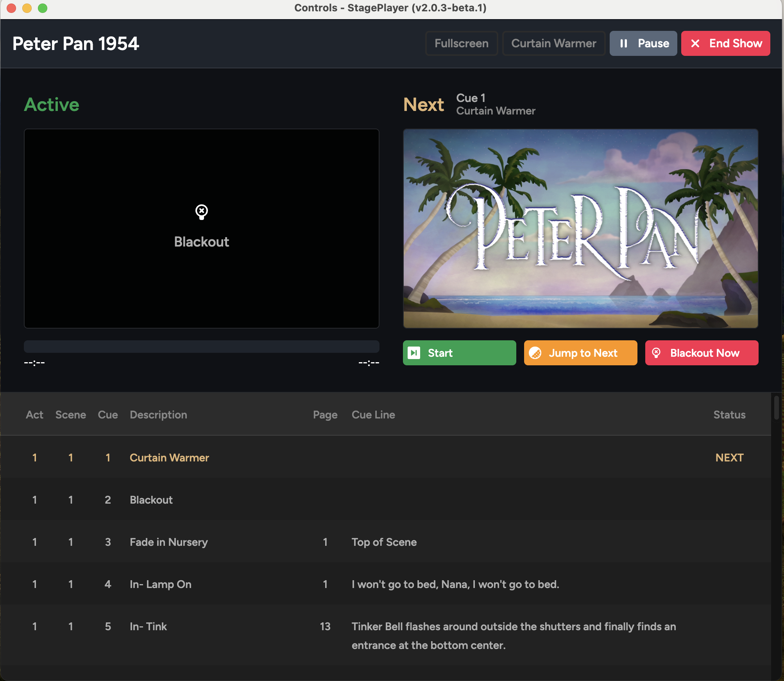Click the "I won't go to bed" cue line
This screenshot has width=784, height=681.
point(455,584)
